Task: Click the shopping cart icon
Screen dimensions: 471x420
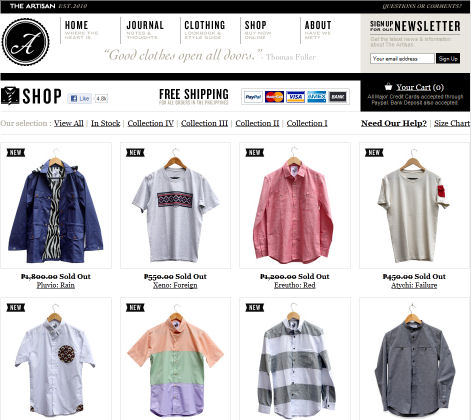Action: pos(388,87)
